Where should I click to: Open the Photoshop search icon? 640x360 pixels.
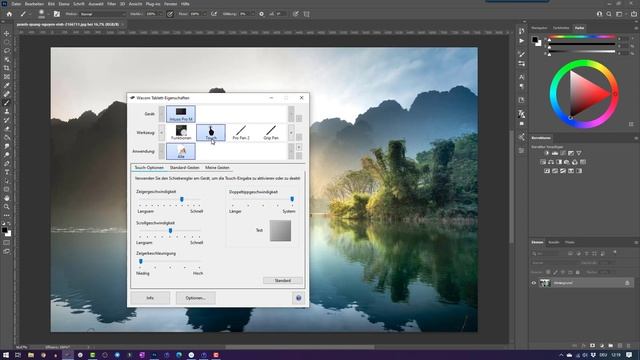[x=609, y=14]
